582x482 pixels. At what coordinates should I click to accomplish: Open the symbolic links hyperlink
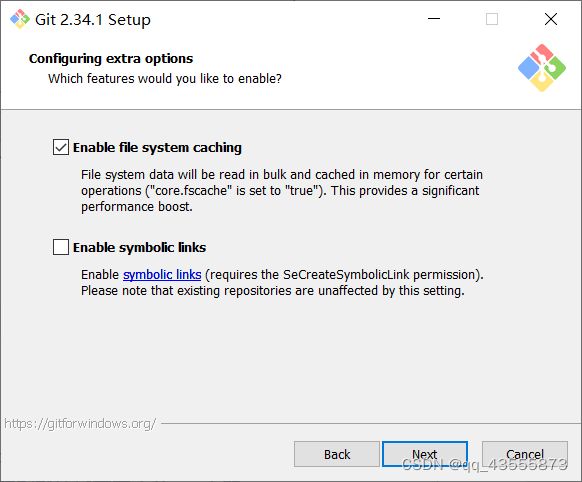point(162,275)
